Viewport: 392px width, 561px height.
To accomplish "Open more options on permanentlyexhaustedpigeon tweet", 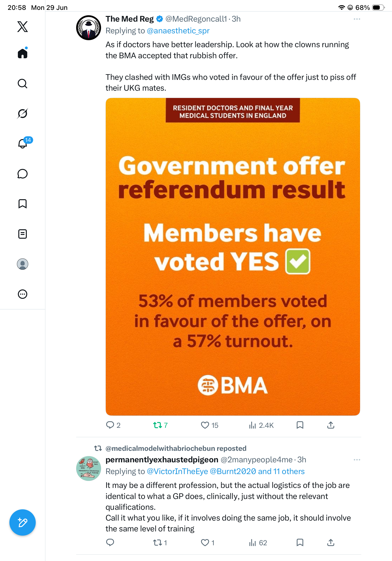I will [357, 460].
